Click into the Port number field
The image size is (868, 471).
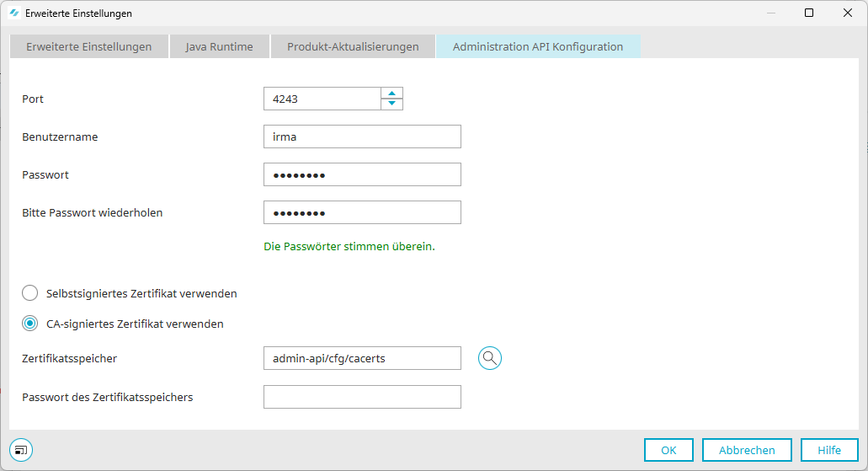pos(322,99)
